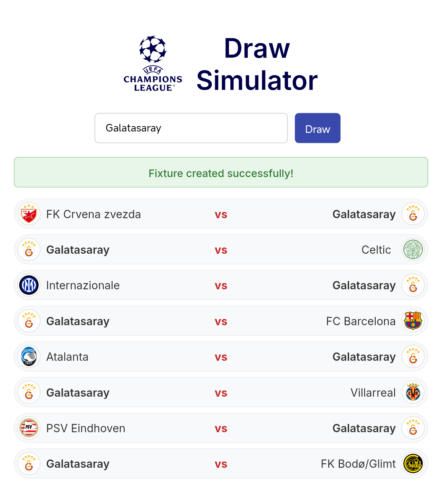Click vs in the Atalanta fixture row
Image resolution: width=442 pixels, height=504 pixels.
pos(221,357)
